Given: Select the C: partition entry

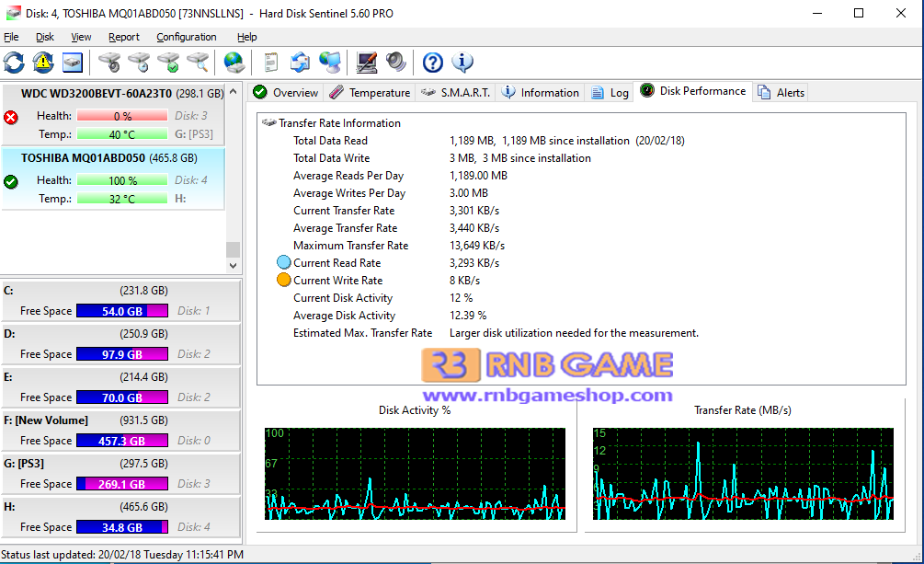Looking at the screenshot, I should pos(121,301).
